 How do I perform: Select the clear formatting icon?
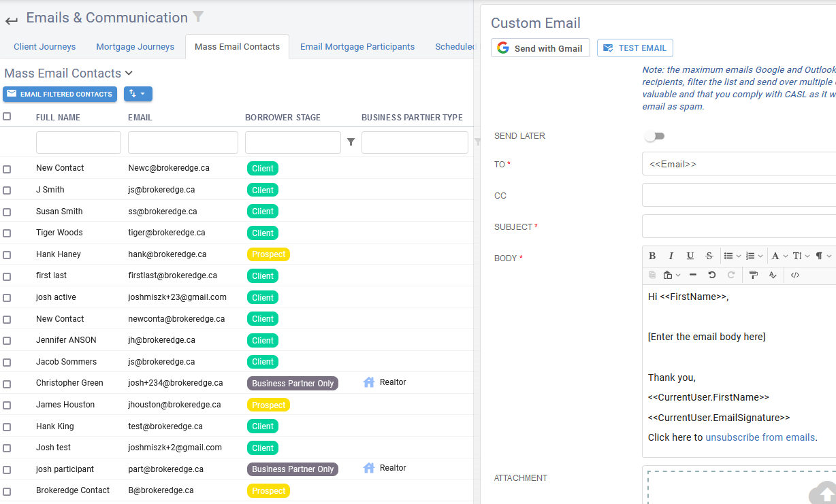[773, 275]
